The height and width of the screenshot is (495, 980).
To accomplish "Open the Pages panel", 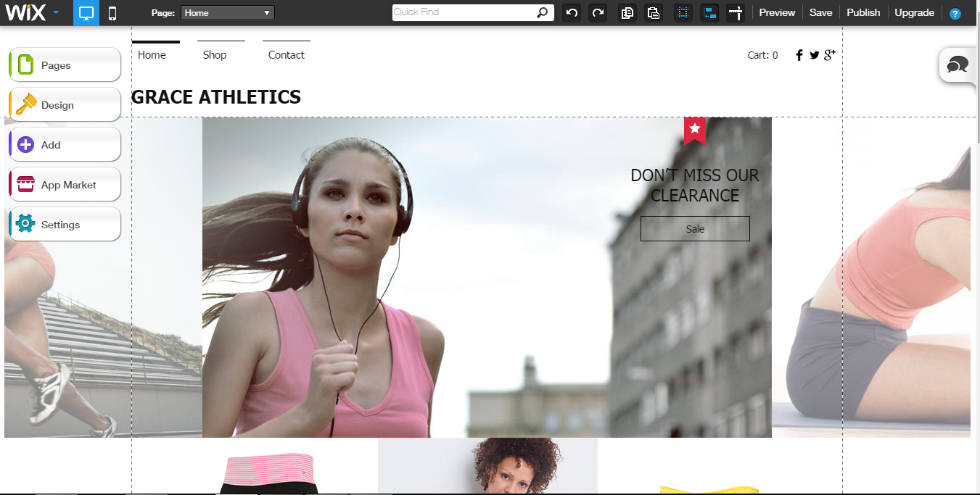I will pos(65,65).
